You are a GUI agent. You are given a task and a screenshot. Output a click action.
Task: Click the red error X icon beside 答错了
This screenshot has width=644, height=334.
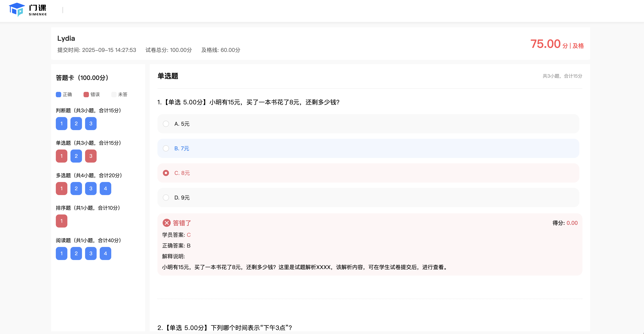166,223
